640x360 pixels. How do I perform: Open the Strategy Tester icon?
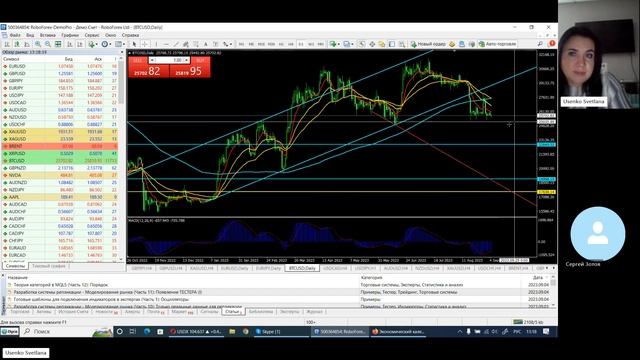pos(402,44)
